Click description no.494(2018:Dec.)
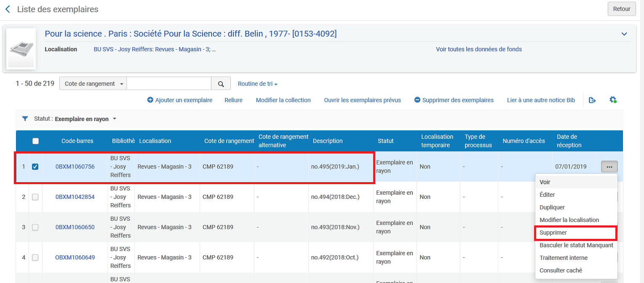Viewport: 644px width, 283px height. click(335, 197)
